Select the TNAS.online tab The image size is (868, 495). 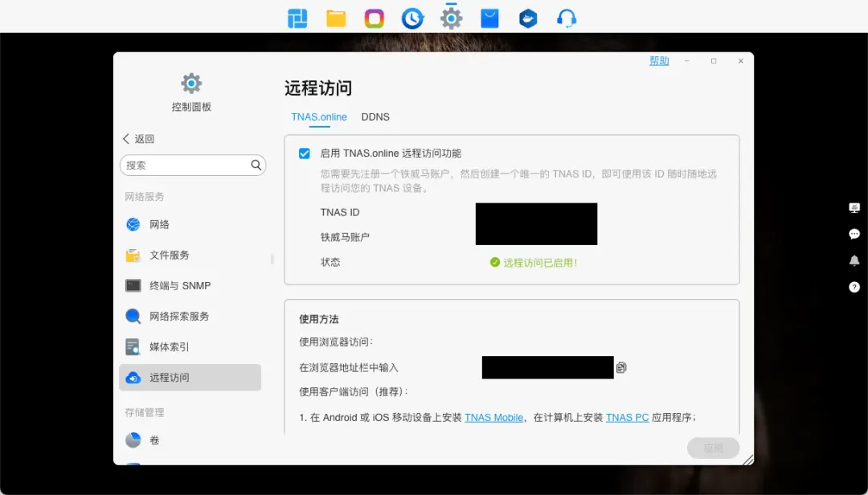click(x=319, y=117)
